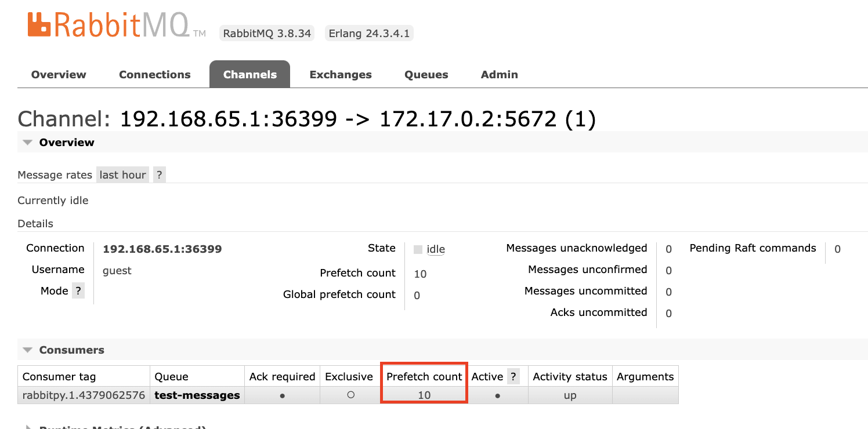
Task: Click the Arguments column header
Action: tap(645, 377)
